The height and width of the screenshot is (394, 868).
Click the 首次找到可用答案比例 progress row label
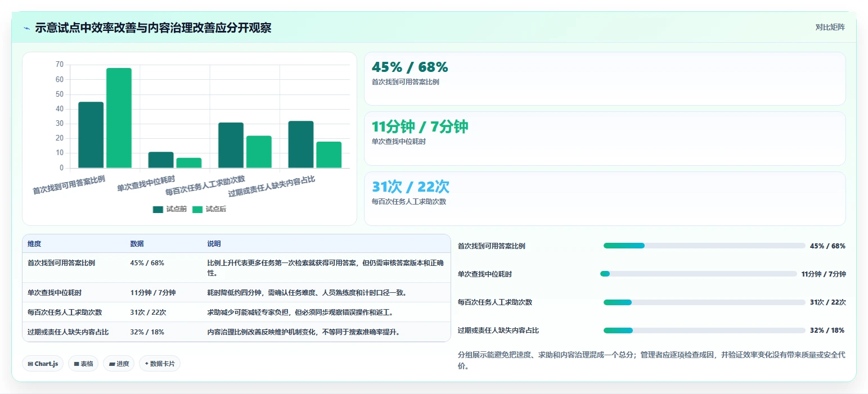tap(492, 246)
